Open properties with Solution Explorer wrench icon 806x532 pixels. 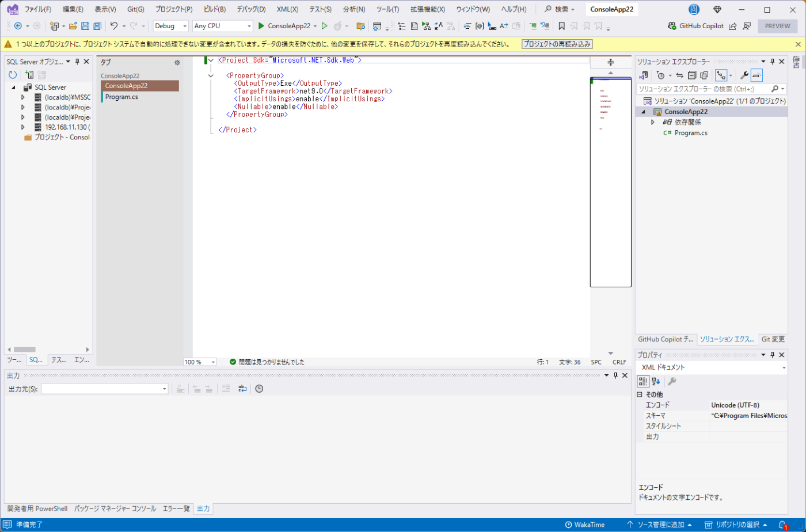coord(744,75)
